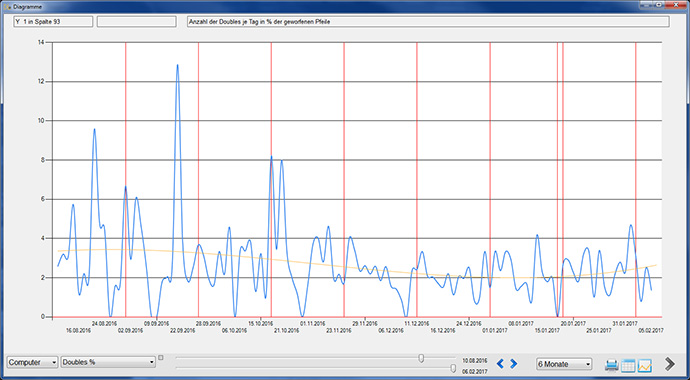Viewport: 690px width, 380px height.
Task: Open the 6 Monate period dropdown
Action: coord(564,364)
